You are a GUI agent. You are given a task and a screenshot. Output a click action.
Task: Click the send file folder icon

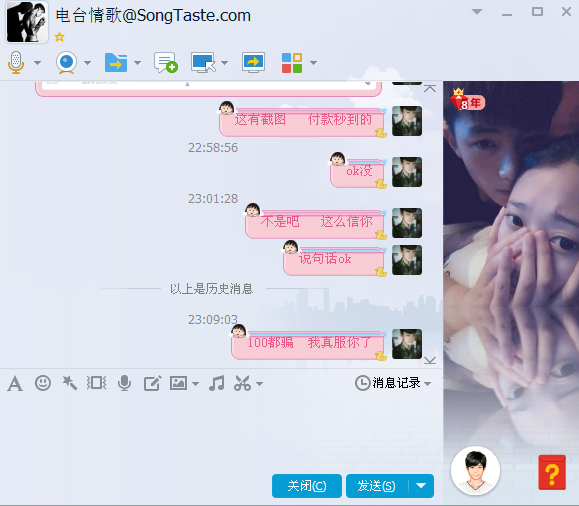(x=116, y=62)
